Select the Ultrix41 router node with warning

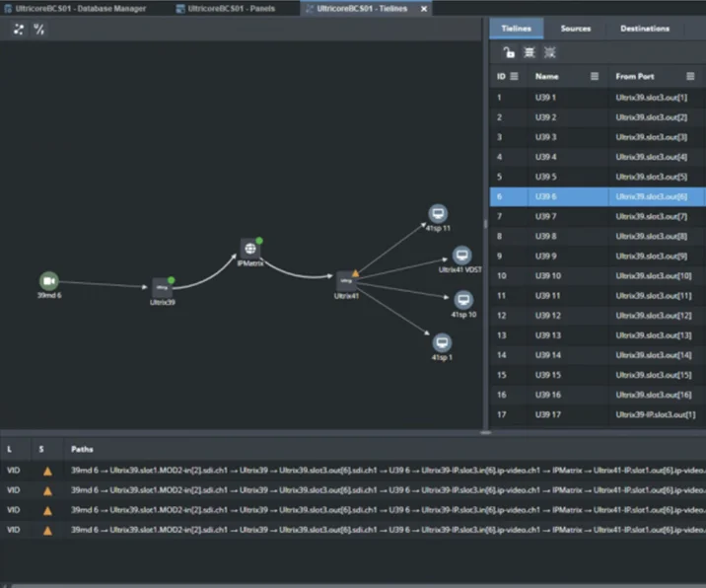pyautogui.click(x=346, y=281)
